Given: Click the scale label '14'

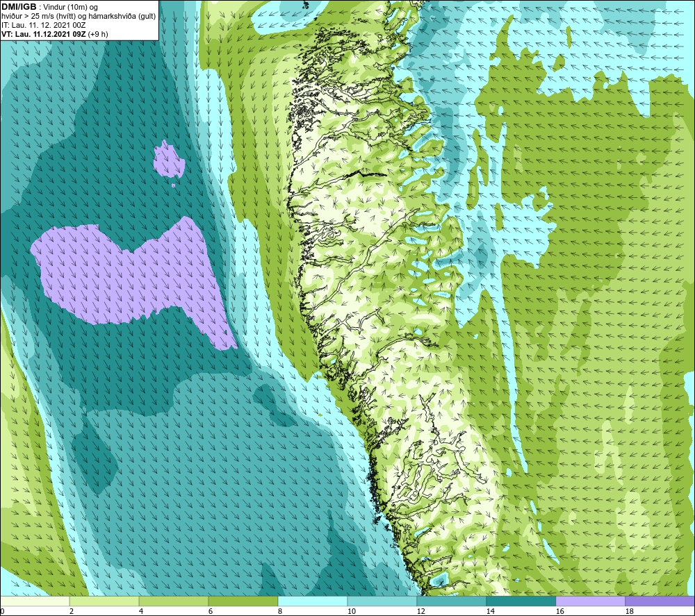Looking at the screenshot, I should (x=490, y=611).
